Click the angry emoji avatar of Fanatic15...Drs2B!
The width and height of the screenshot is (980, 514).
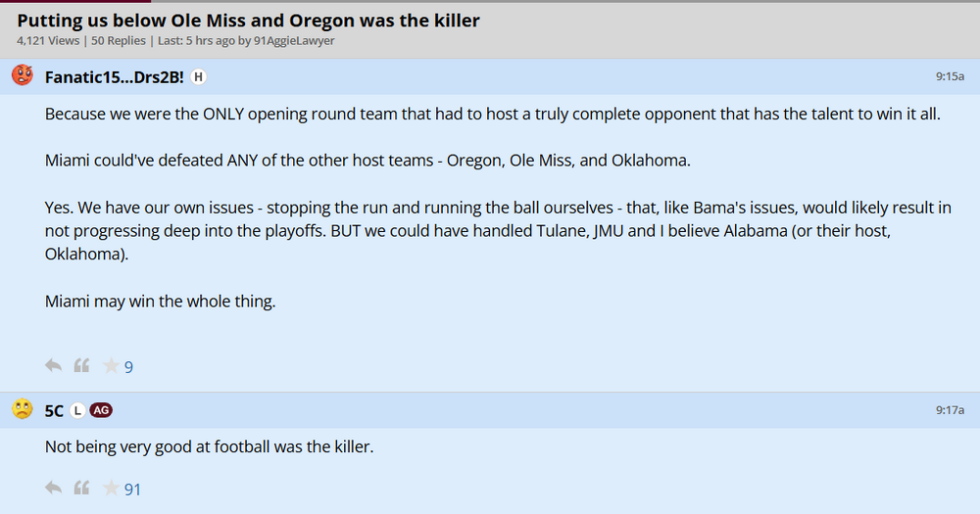22,75
